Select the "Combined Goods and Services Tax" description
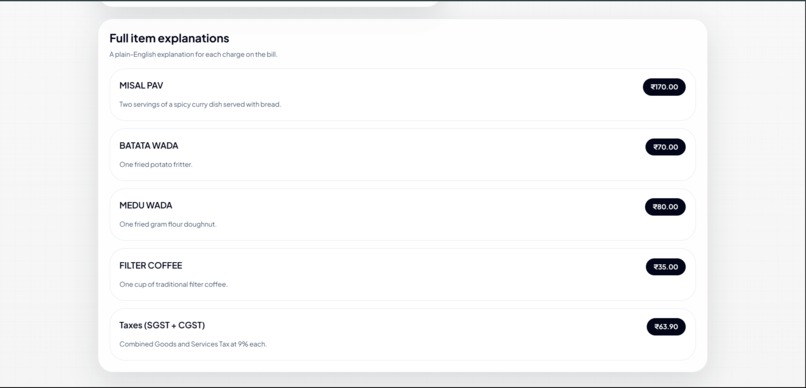 point(193,344)
